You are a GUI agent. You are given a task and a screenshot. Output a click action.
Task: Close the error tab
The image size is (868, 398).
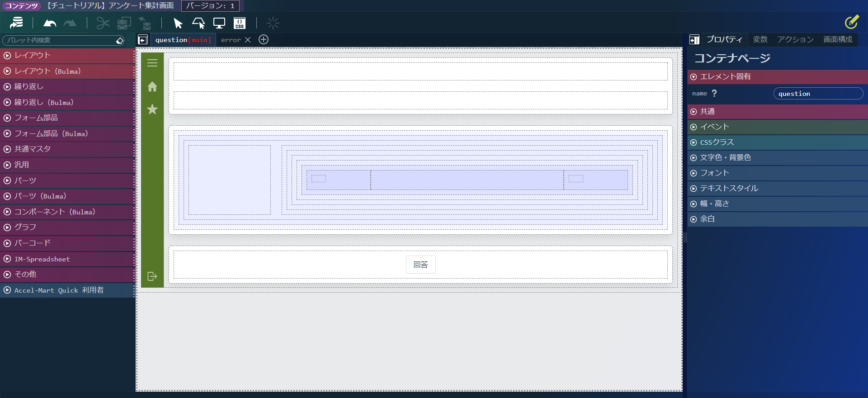248,40
